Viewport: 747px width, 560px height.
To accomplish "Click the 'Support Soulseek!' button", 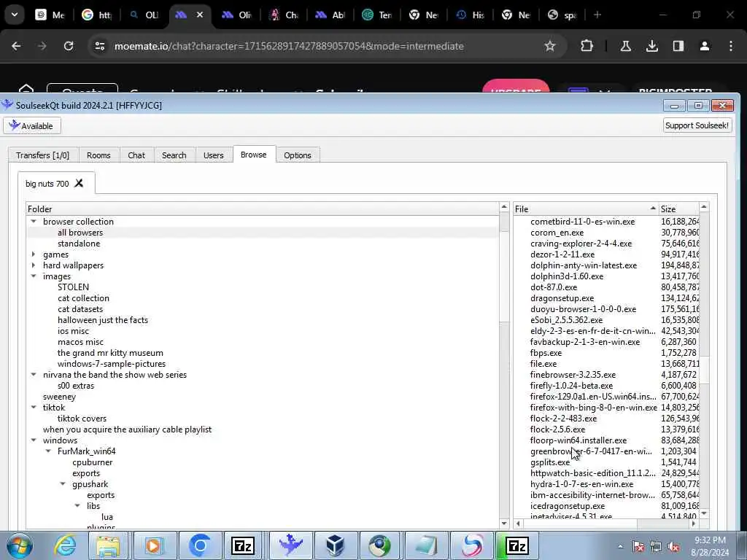I will click(697, 125).
